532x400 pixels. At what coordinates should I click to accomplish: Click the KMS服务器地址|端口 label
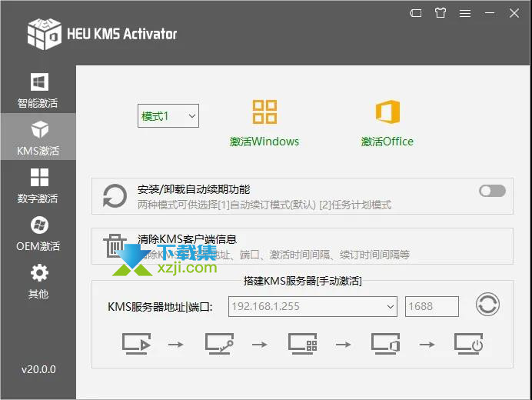pyautogui.click(x=160, y=307)
